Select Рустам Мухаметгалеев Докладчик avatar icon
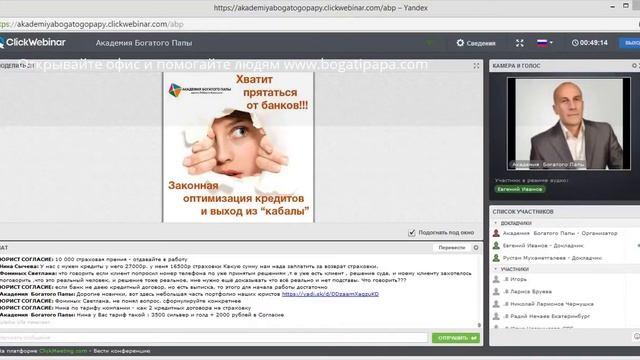640x360 pixels. click(x=496, y=258)
